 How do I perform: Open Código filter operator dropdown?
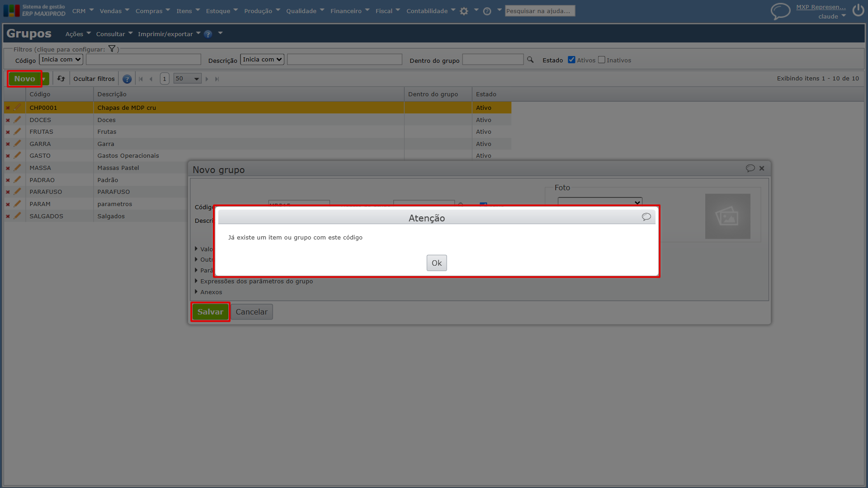tap(61, 60)
